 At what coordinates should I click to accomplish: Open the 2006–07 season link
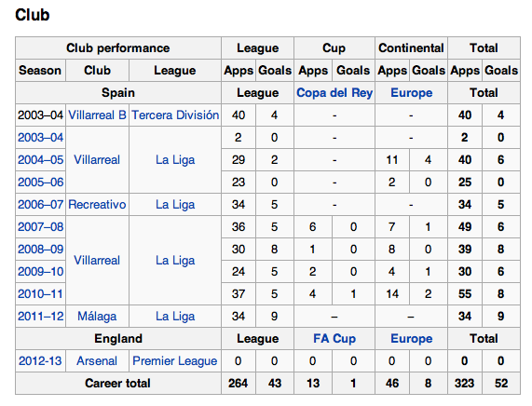pyautogui.click(x=41, y=205)
